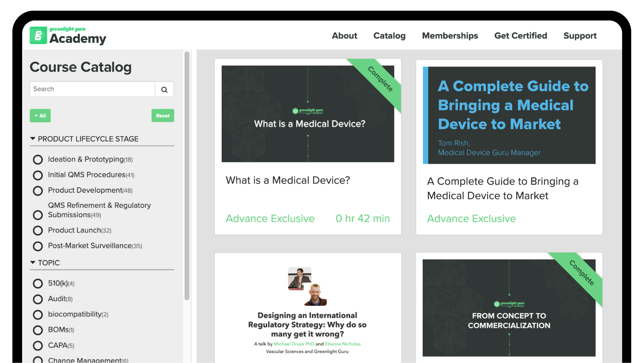The width and height of the screenshot is (644, 363).
Task: Click the 0 hr 42 min duration text
Action: pos(362,219)
